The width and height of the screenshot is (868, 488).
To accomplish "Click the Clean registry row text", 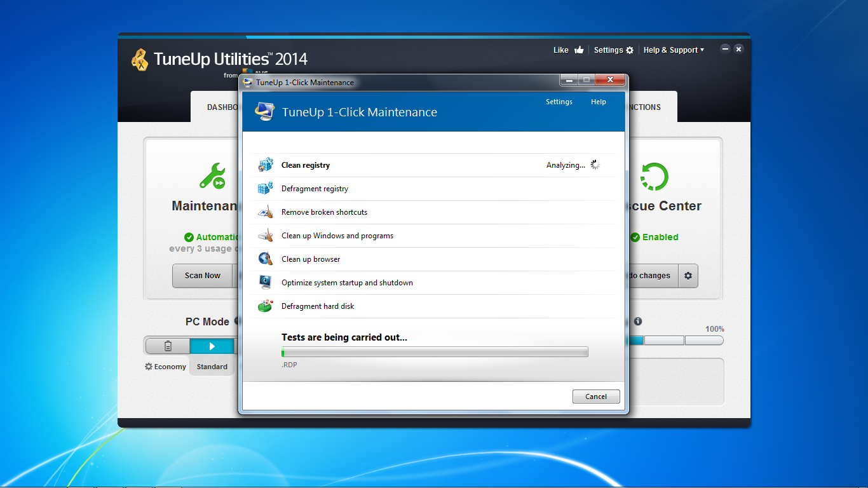I will [306, 165].
